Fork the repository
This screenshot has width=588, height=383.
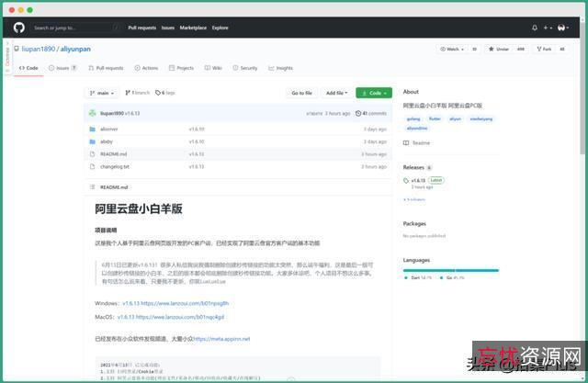tap(544, 49)
